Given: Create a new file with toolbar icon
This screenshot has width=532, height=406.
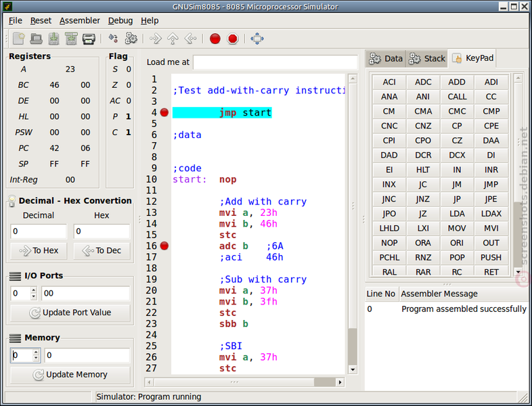Looking at the screenshot, I should (19, 39).
